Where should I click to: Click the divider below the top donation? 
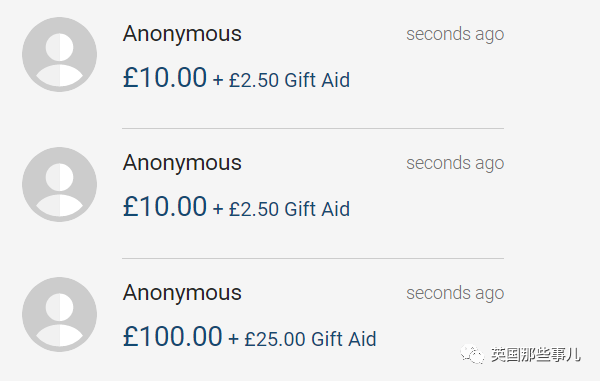313,129
